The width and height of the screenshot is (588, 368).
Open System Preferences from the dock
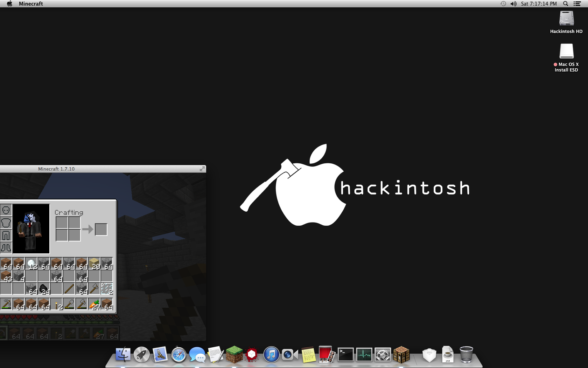pyautogui.click(x=383, y=355)
